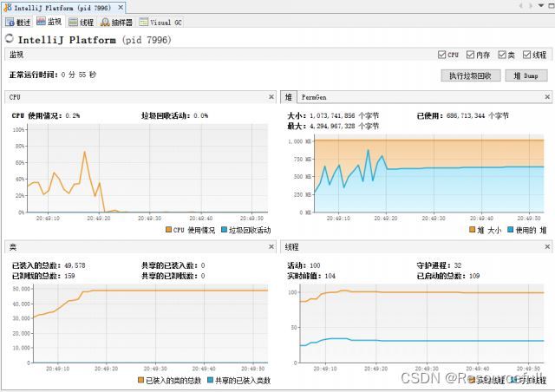Toggle the 类 classes checkbox
555x392 pixels.
coord(502,55)
